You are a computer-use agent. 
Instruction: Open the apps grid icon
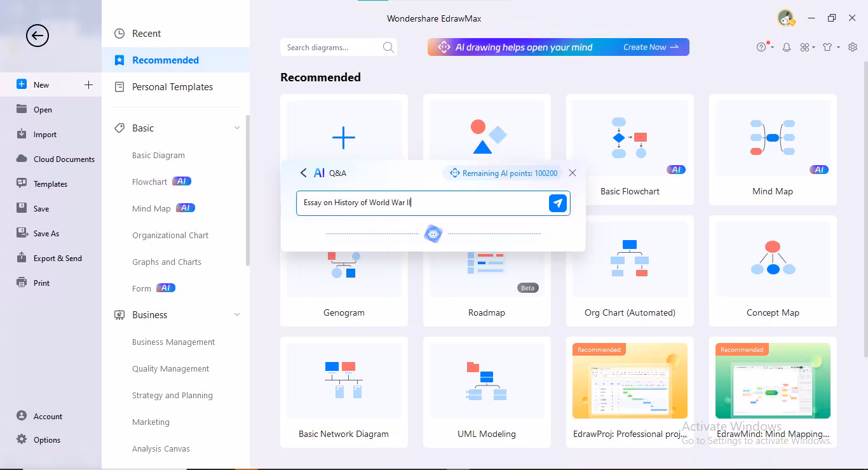[804, 47]
